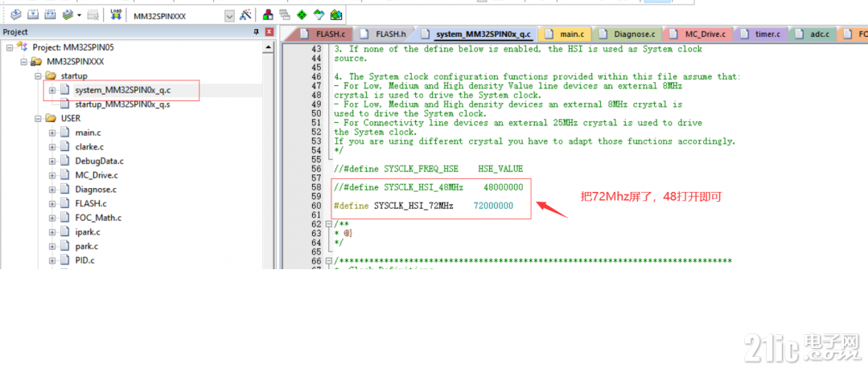This screenshot has width=868, height=368.
Task: Click the Rebuild all target files icon
Action: [51, 15]
